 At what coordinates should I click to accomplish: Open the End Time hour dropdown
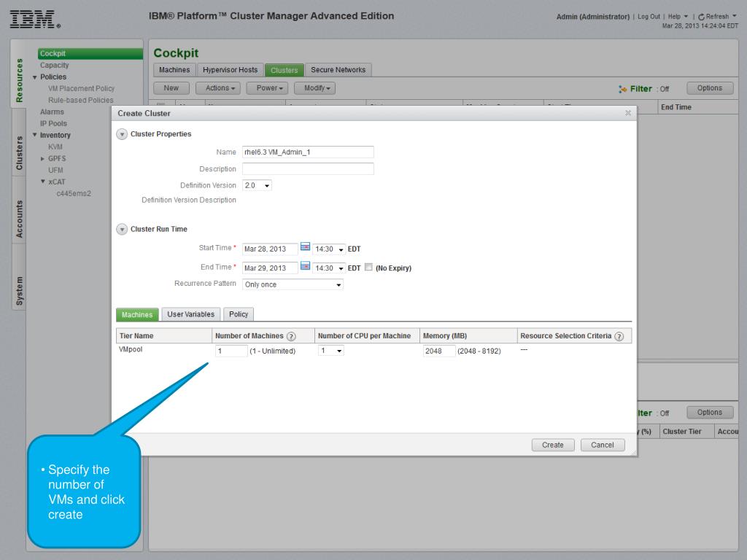pos(329,268)
